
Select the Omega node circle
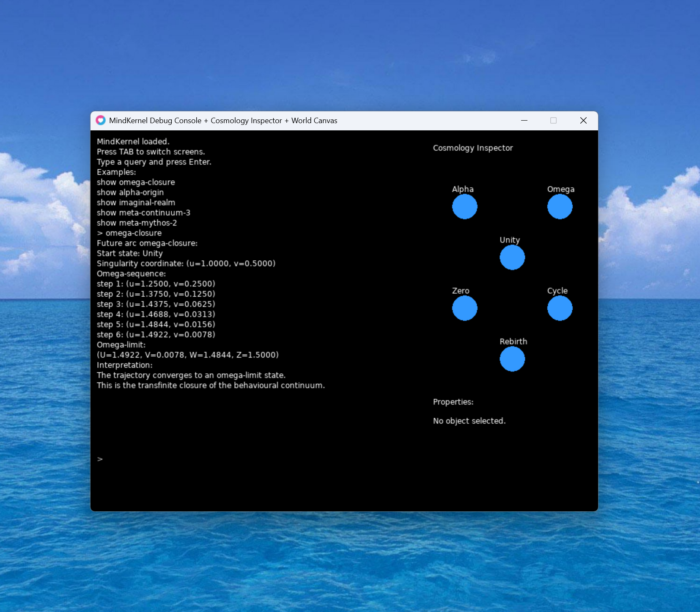pos(560,207)
